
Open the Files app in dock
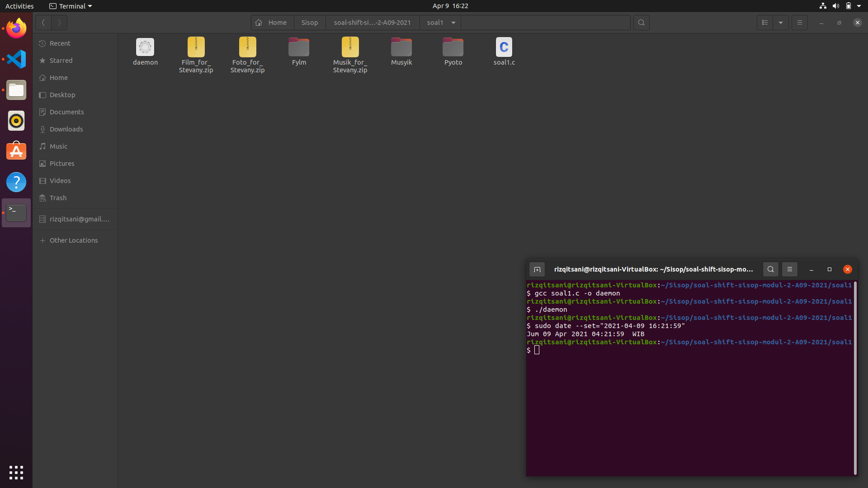click(16, 90)
